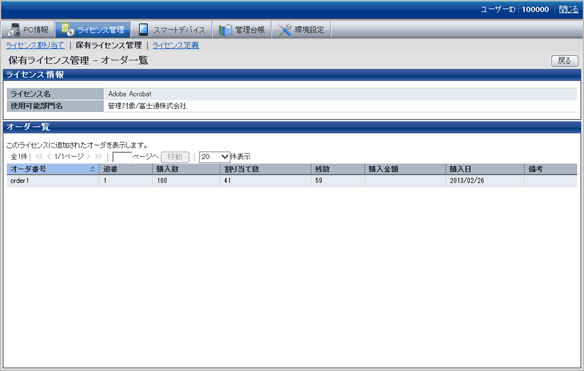Click the purchase date 2013/02/26 cell
Viewport: 584px width, 371px height.
tap(485, 181)
